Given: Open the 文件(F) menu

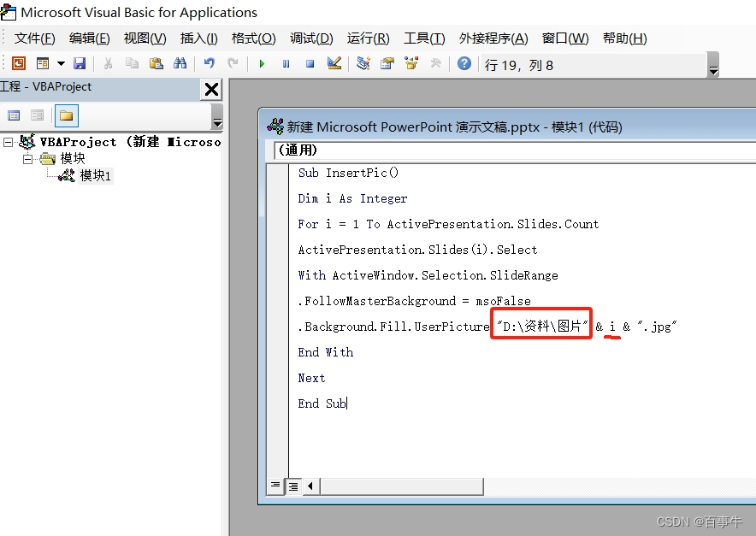Looking at the screenshot, I should pyautogui.click(x=35, y=38).
